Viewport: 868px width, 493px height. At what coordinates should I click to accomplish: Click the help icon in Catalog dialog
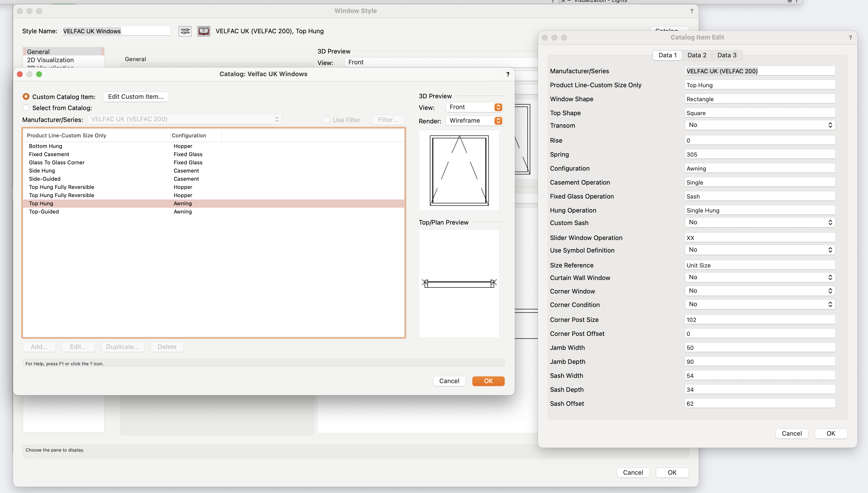click(507, 74)
